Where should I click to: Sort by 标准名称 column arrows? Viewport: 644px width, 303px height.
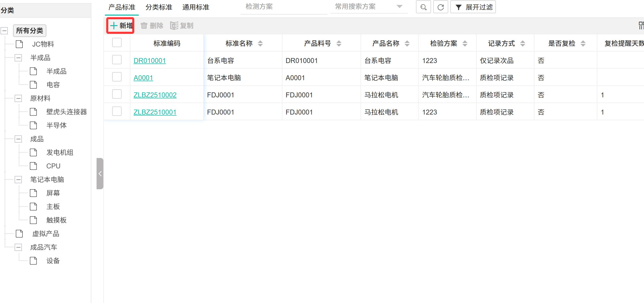coord(260,43)
